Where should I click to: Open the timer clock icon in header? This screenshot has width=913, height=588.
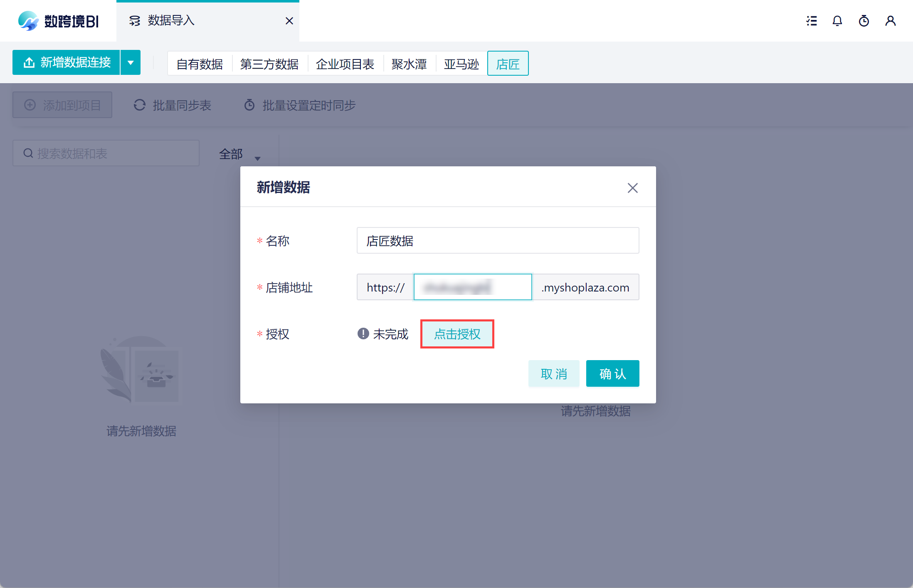tap(864, 21)
